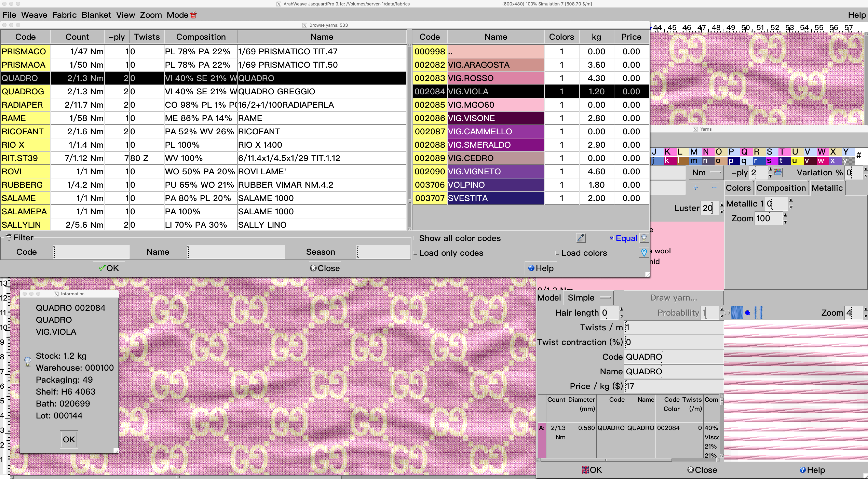Open the Fabric menu
868x479 pixels.
[64, 15]
